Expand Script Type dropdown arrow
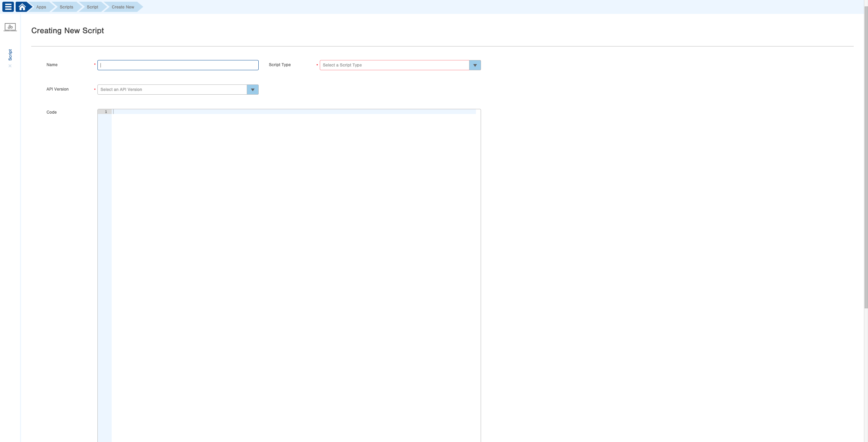The image size is (868, 442). 475,65
